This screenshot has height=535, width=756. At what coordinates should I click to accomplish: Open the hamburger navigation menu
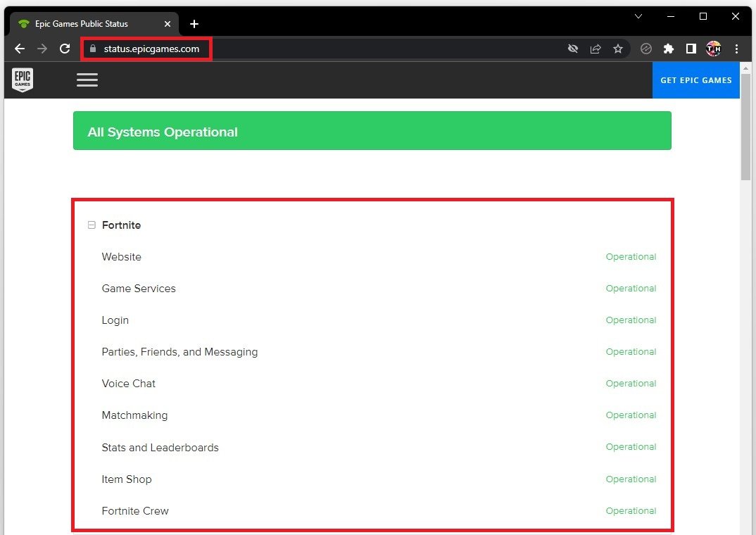point(87,80)
